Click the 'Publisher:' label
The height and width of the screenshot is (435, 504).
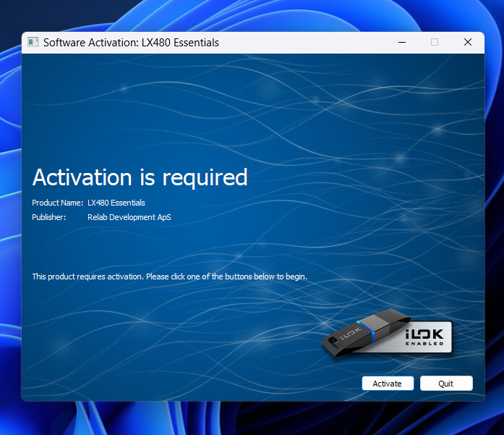coord(48,217)
